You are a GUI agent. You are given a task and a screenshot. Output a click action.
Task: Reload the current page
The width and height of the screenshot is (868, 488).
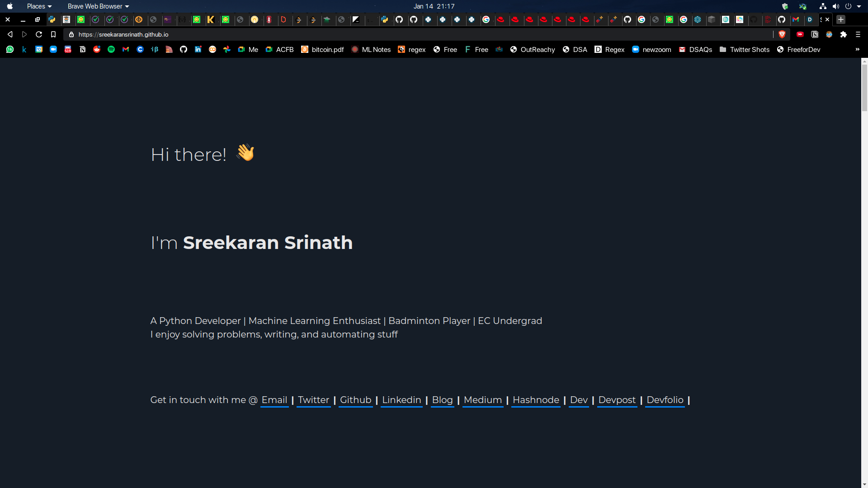point(39,34)
